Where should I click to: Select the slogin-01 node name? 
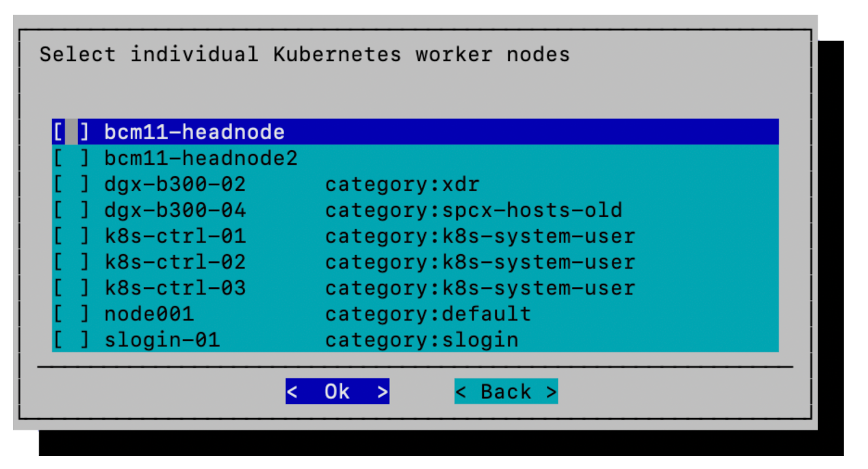click(x=162, y=340)
